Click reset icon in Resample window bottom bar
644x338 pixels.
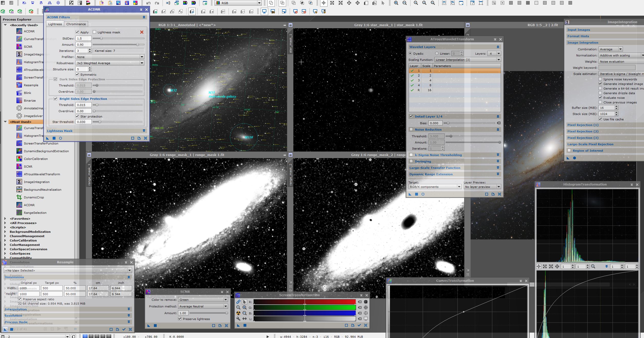pyautogui.click(x=130, y=329)
